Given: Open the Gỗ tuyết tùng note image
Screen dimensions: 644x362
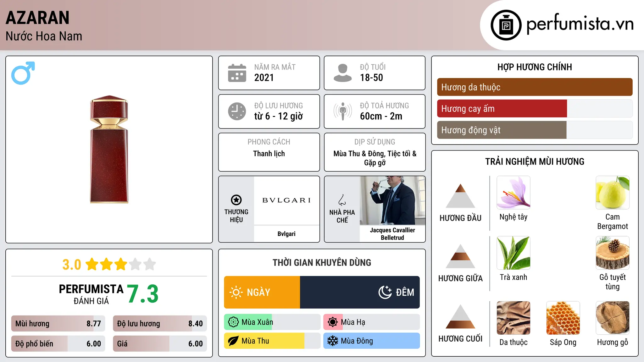Looking at the screenshot, I should click(613, 253).
